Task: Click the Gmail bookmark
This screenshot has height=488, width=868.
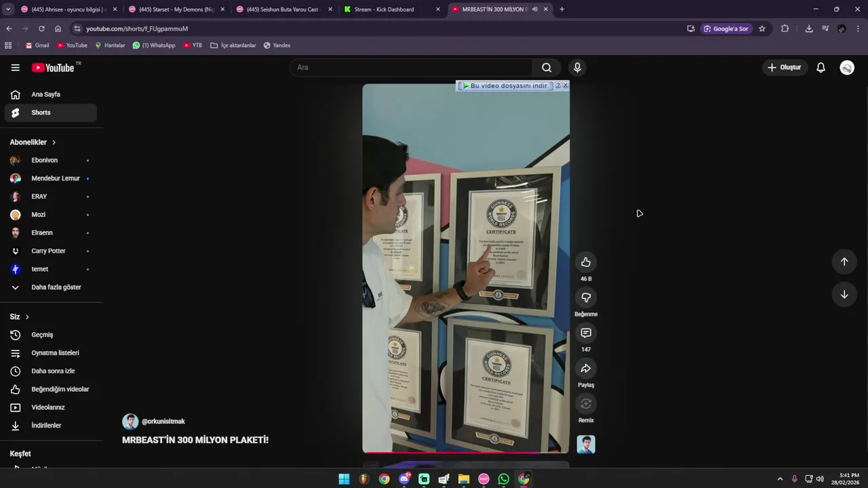Action: pos(37,45)
